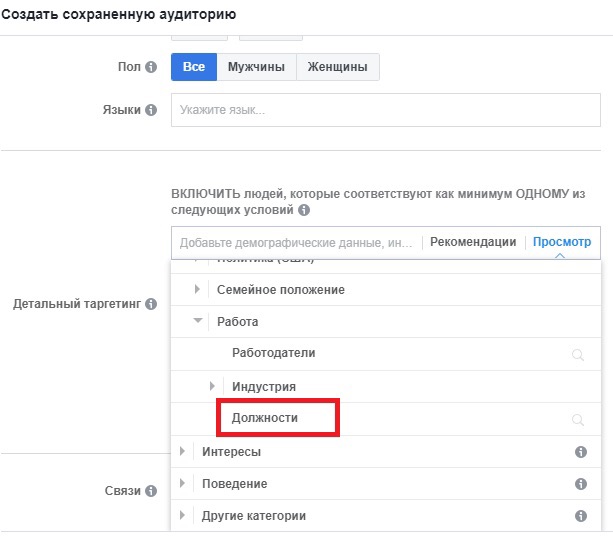Click info icon in Поведение row
Screen dimensions: 613x540
tap(580, 484)
